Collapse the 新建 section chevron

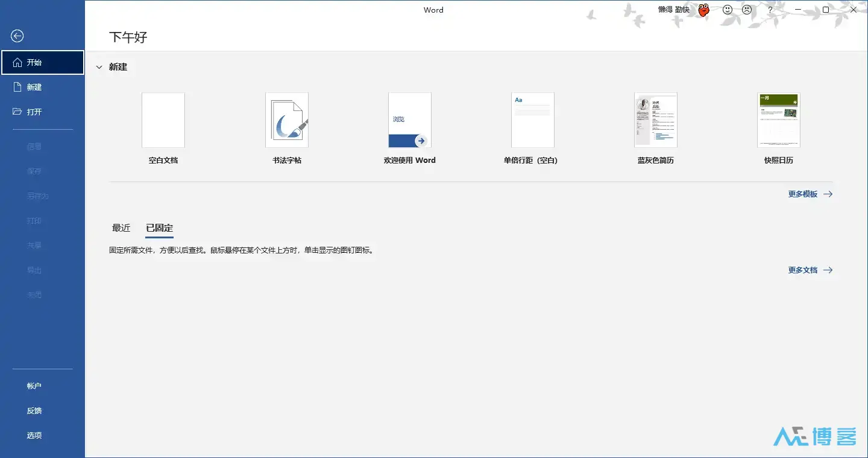click(x=99, y=67)
